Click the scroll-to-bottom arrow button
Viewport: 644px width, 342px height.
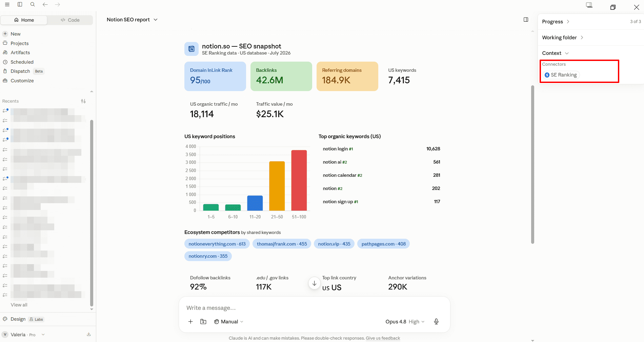(314, 283)
